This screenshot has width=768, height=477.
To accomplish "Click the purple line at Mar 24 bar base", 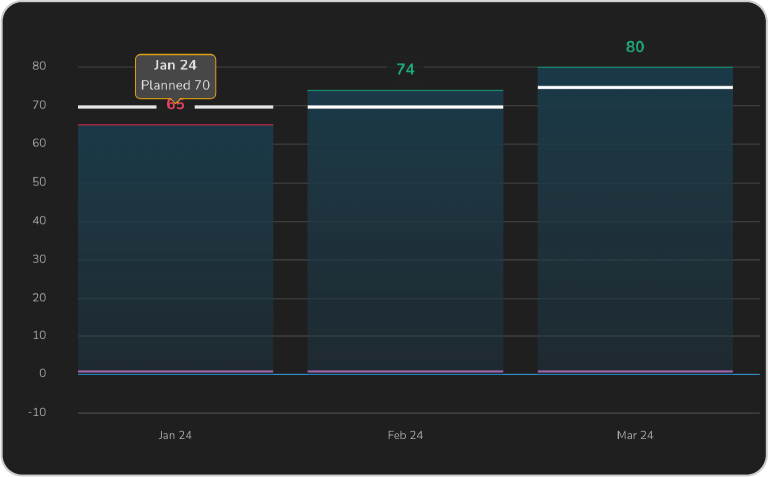I will pyautogui.click(x=635, y=371).
